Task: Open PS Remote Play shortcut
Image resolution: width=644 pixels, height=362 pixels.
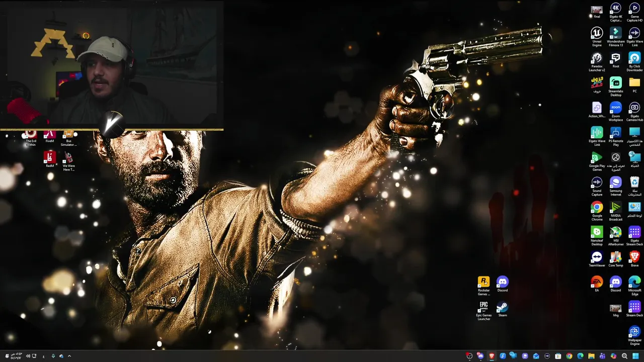Action: (615, 136)
